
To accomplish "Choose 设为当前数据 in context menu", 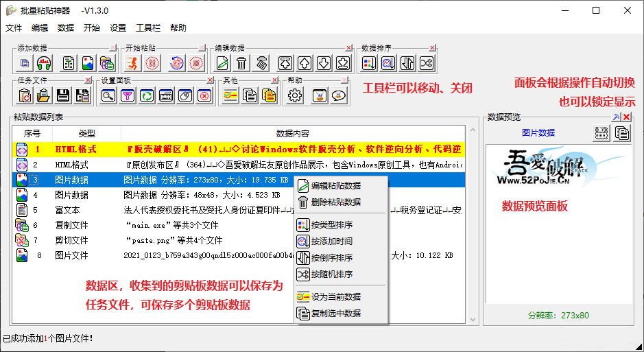I will 341,296.
